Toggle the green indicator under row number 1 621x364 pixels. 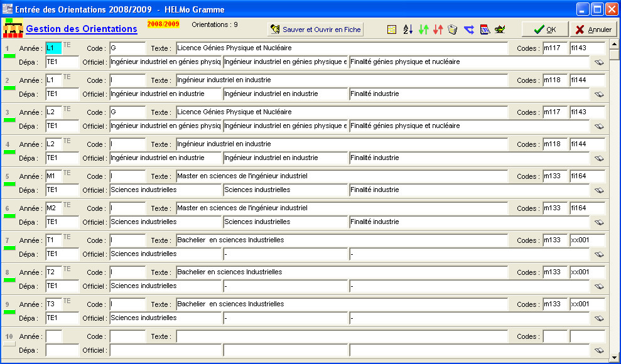9,56
